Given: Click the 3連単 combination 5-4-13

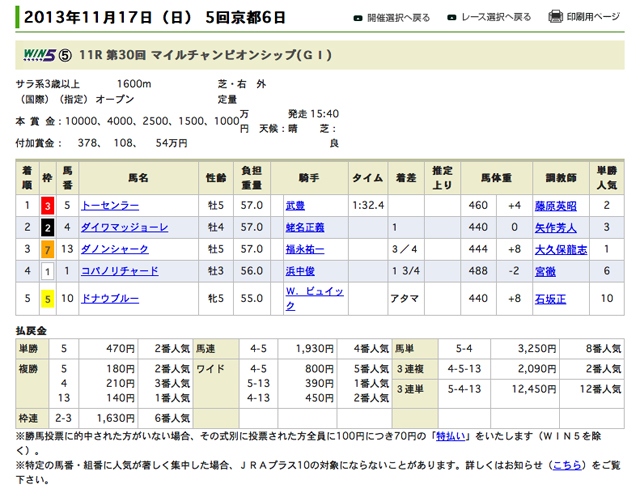Looking at the screenshot, I should [464, 389].
